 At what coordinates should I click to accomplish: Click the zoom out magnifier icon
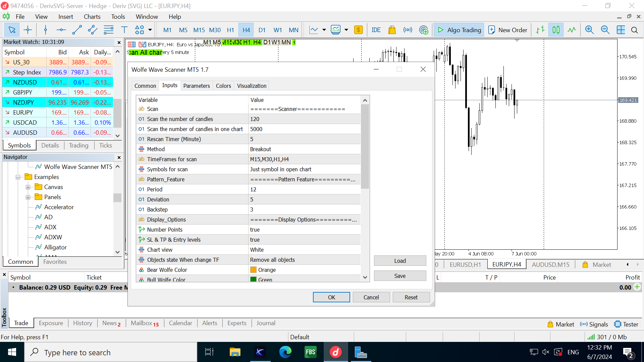(x=605, y=30)
